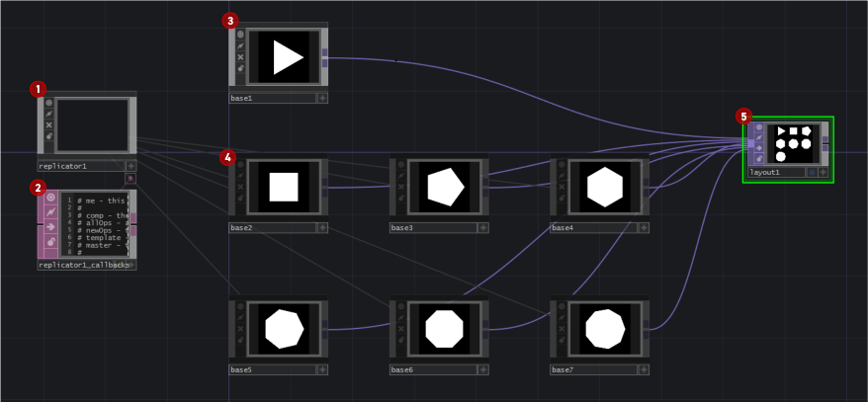868x402 pixels.
Task: Click the empty viewer of replicator1 node
Action: pyautogui.click(x=93, y=125)
